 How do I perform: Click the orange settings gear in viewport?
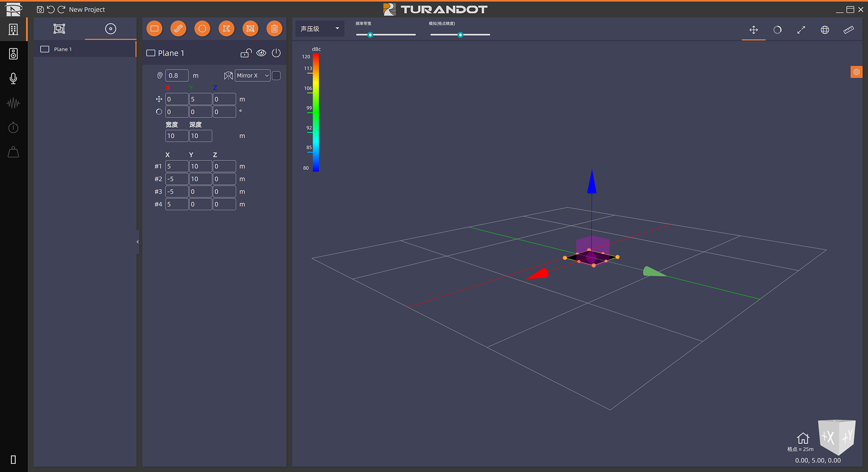pos(856,72)
